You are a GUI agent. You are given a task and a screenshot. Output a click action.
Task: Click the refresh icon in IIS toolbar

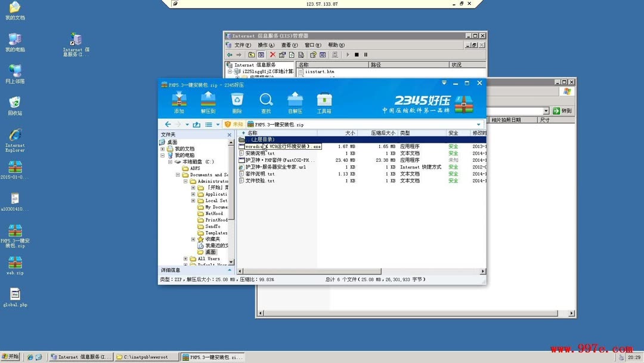pyautogui.click(x=292, y=53)
